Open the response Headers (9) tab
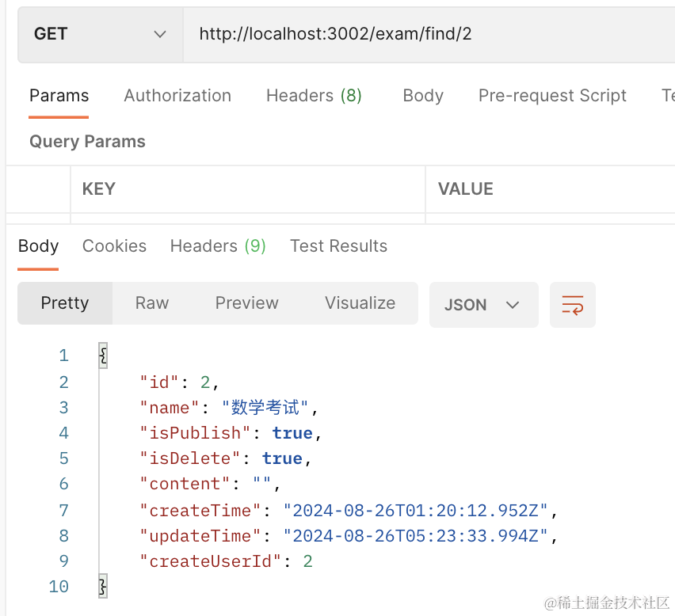 coord(218,246)
